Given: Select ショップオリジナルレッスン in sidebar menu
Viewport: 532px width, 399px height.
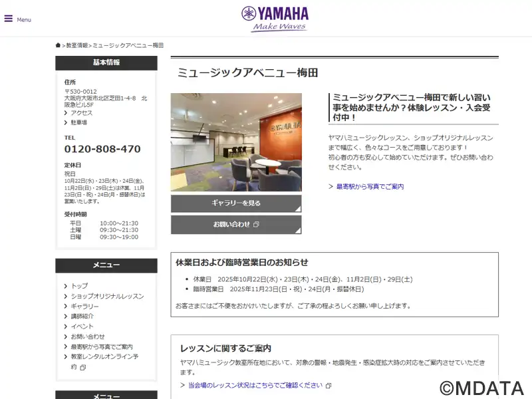Looking at the screenshot, I should [107, 296].
